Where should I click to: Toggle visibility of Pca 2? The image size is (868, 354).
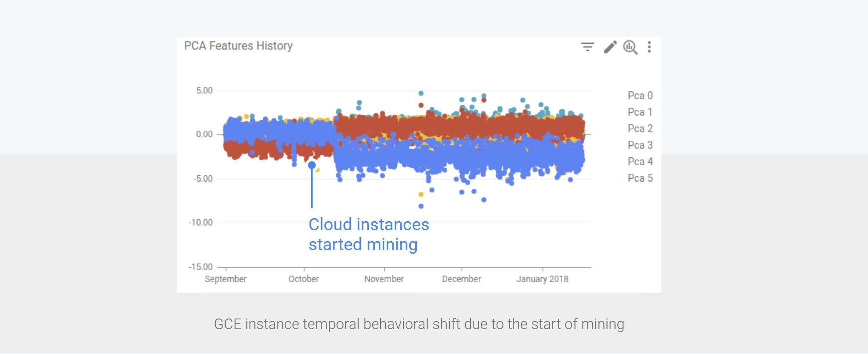pyautogui.click(x=640, y=128)
